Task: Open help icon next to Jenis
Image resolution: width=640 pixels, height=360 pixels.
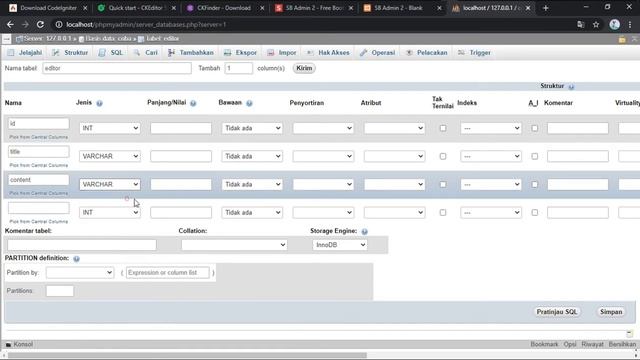Action: tap(99, 103)
